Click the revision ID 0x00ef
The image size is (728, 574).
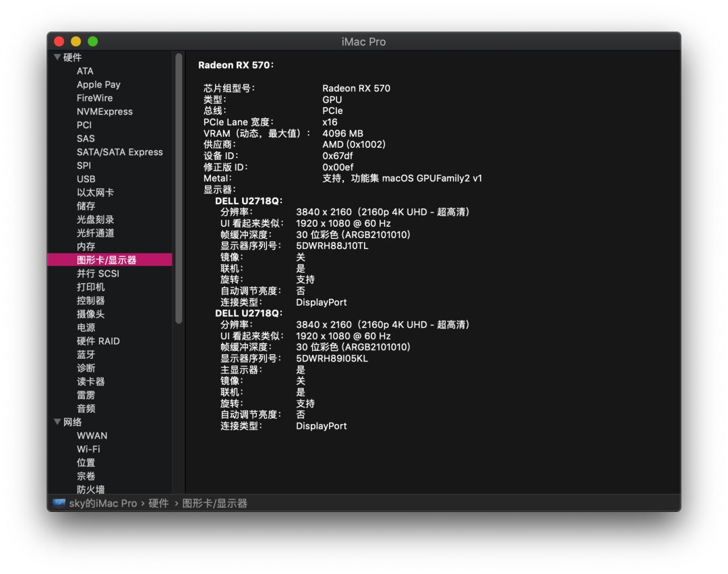coord(338,167)
